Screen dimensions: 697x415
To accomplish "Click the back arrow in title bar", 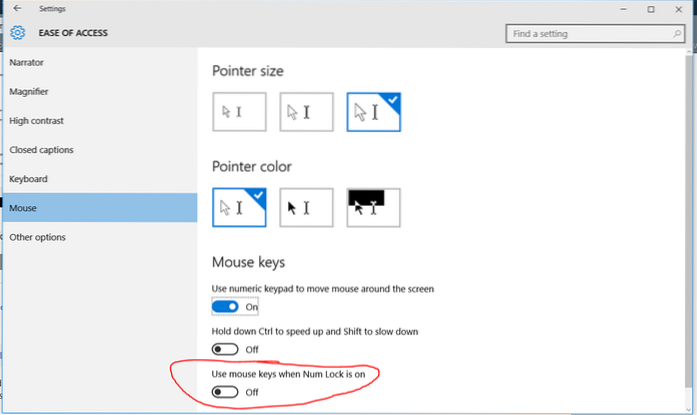I will 16,9.
